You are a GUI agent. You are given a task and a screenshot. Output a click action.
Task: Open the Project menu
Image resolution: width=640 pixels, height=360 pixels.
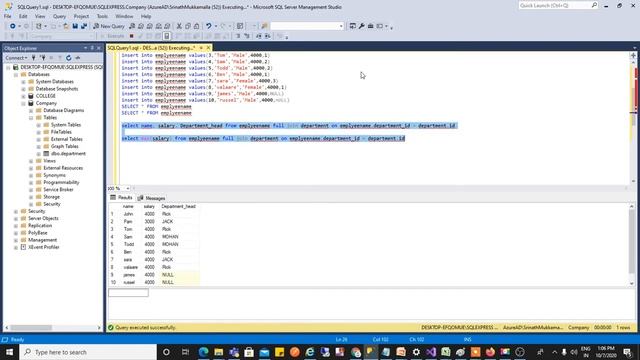point(81,16)
